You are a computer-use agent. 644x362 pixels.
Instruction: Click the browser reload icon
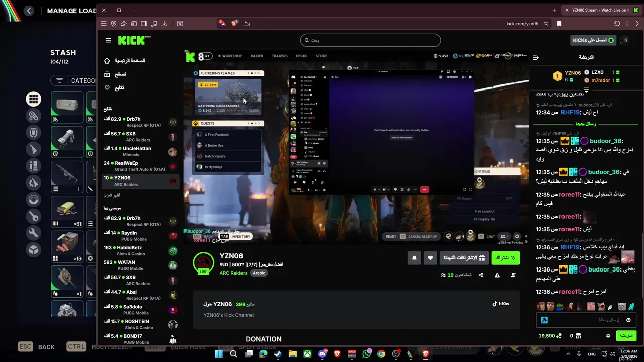coord(617,23)
